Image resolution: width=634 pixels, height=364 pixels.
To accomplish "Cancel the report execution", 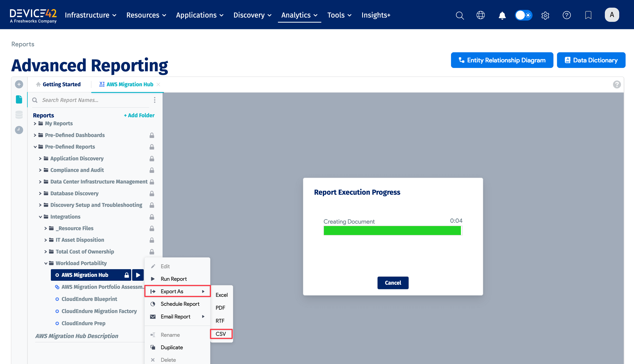I will click(x=393, y=283).
